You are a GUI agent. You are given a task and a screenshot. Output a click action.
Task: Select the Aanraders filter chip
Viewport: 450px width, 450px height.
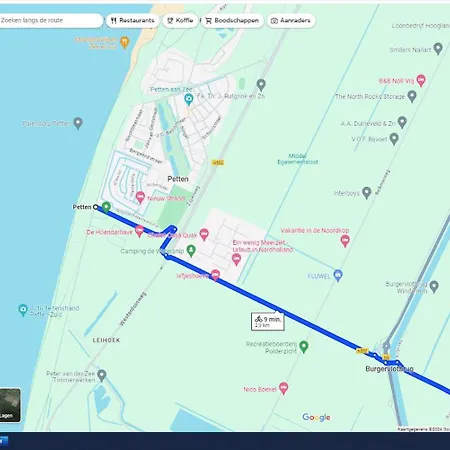coord(291,20)
